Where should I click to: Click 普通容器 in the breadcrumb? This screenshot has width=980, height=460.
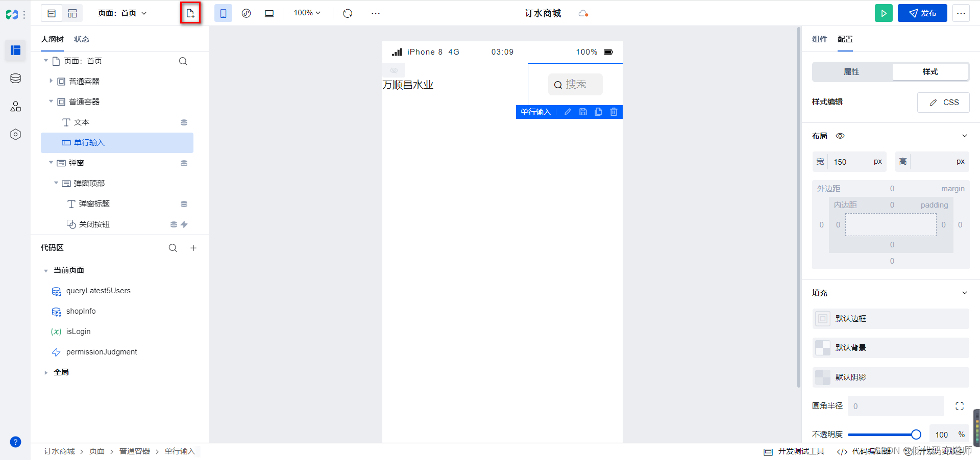[x=135, y=451]
